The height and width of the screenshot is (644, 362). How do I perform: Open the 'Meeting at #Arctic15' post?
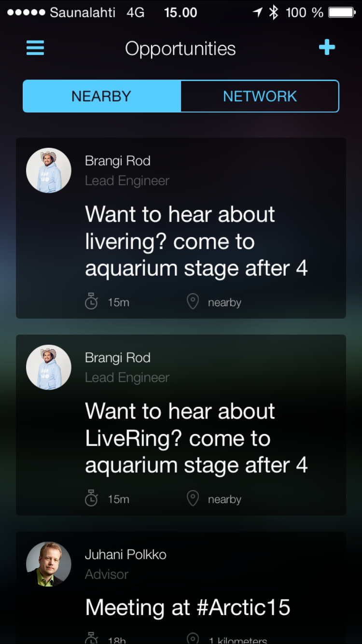tap(188, 607)
